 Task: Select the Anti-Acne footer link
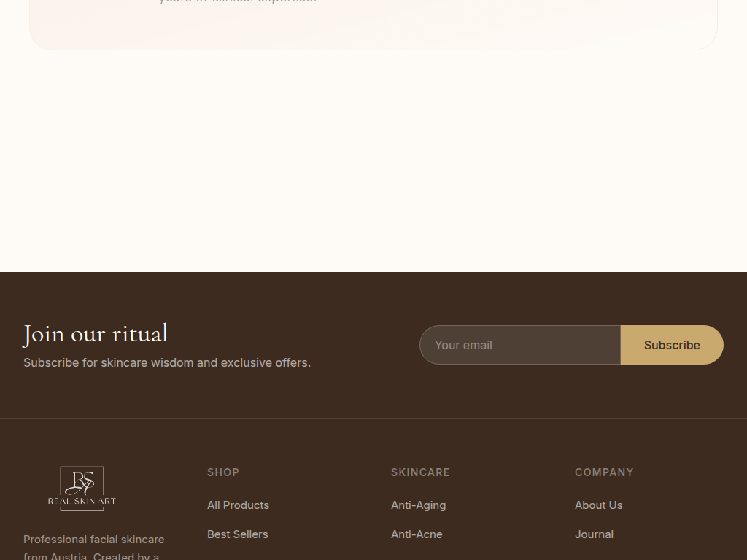[x=417, y=534]
